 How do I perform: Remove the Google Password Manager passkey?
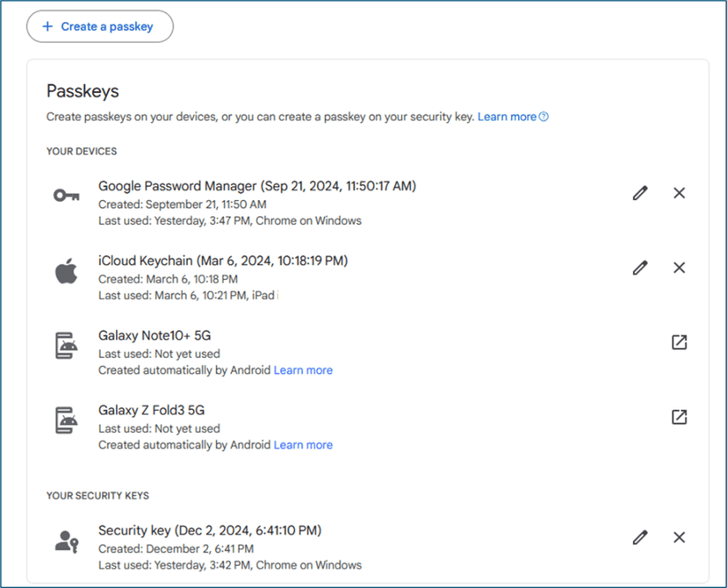point(679,193)
